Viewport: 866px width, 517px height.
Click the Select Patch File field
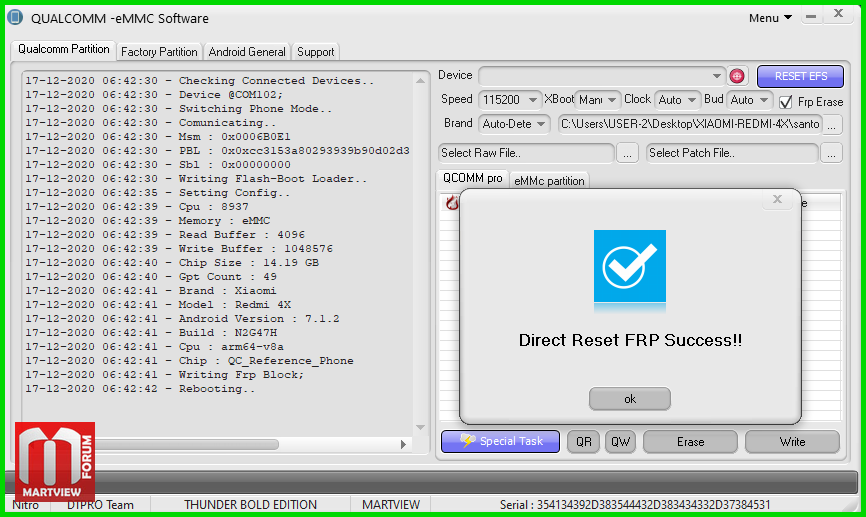click(x=732, y=153)
